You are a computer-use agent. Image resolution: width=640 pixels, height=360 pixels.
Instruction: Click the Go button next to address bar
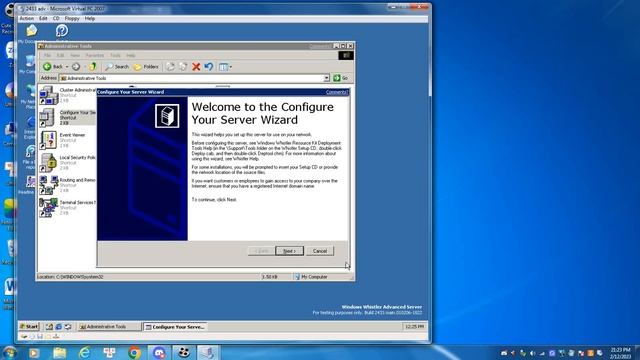341,78
